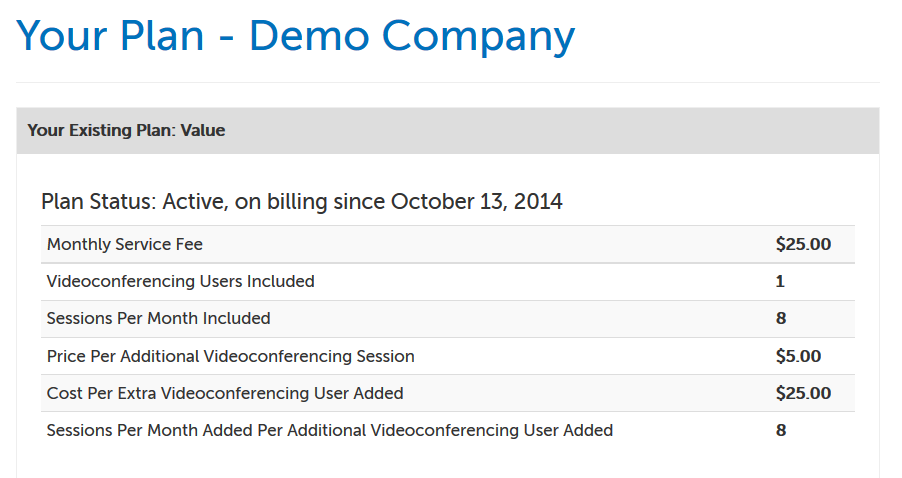Select the "Sessions Per Month Added Per Additional" label

pos(330,430)
